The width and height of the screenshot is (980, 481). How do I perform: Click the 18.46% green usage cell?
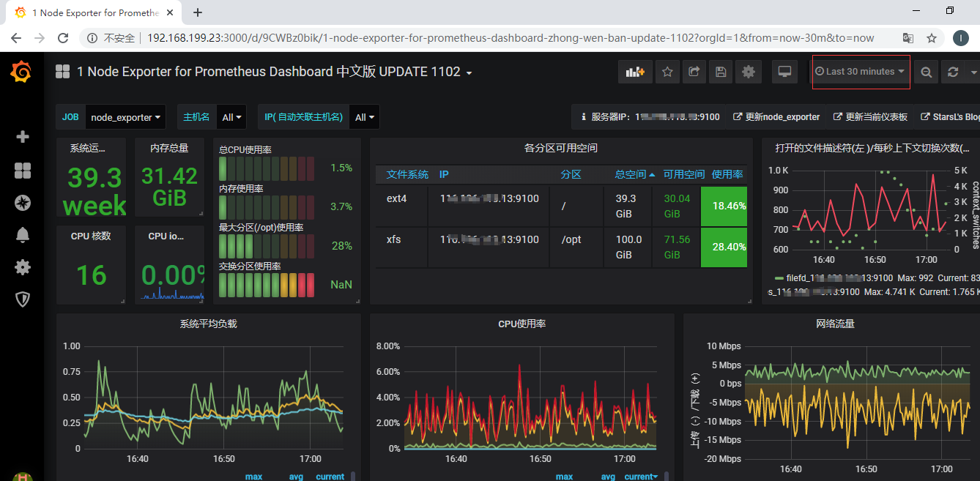(x=724, y=206)
